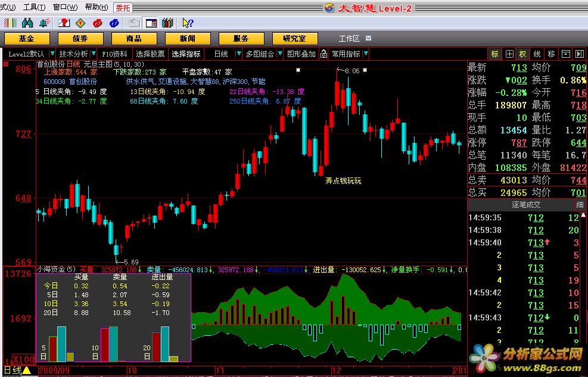The height and width of the screenshot is (377, 588).
Task: Click the grayed-out clipboard toolbar icon
Action: point(134,23)
